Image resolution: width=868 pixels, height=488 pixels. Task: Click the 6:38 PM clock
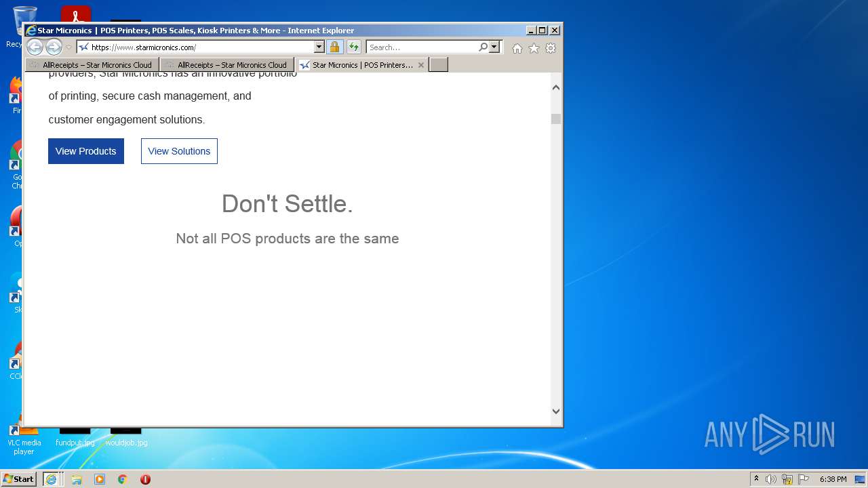tap(833, 479)
